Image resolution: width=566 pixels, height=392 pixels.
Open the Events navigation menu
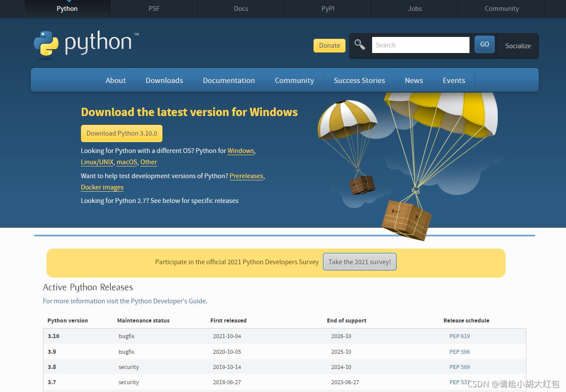[x=454, y=80]
